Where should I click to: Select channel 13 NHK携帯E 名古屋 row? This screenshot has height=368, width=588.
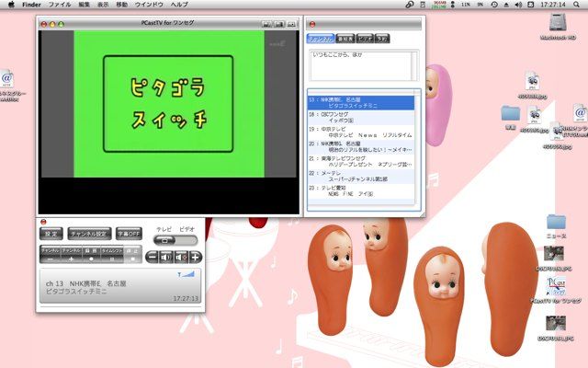361,103
